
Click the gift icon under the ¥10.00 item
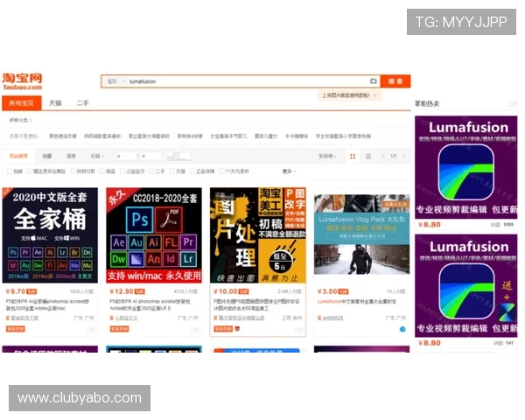tap(237, 329)
